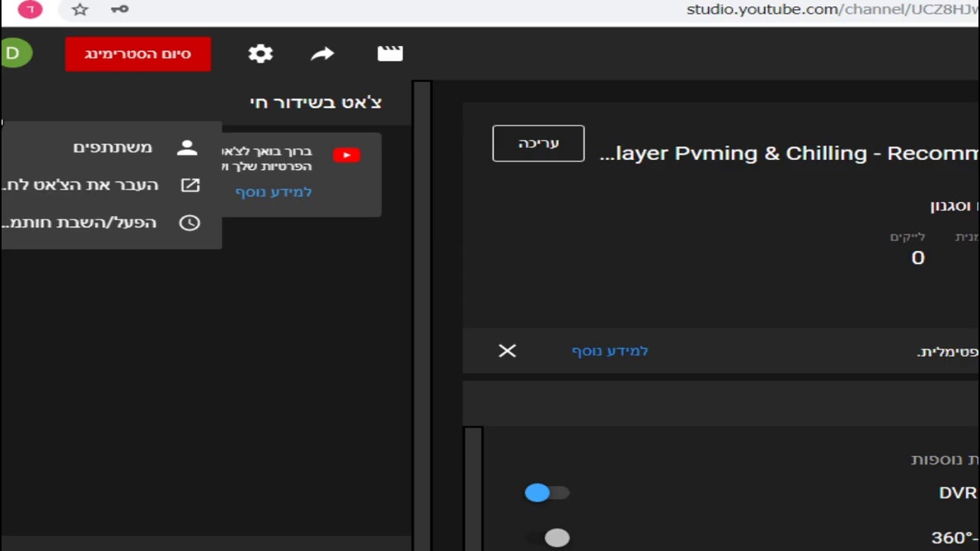Click YouTube logo in chat welcome message
The height and width of the screenshot is (551, 980).
[347, 155]
